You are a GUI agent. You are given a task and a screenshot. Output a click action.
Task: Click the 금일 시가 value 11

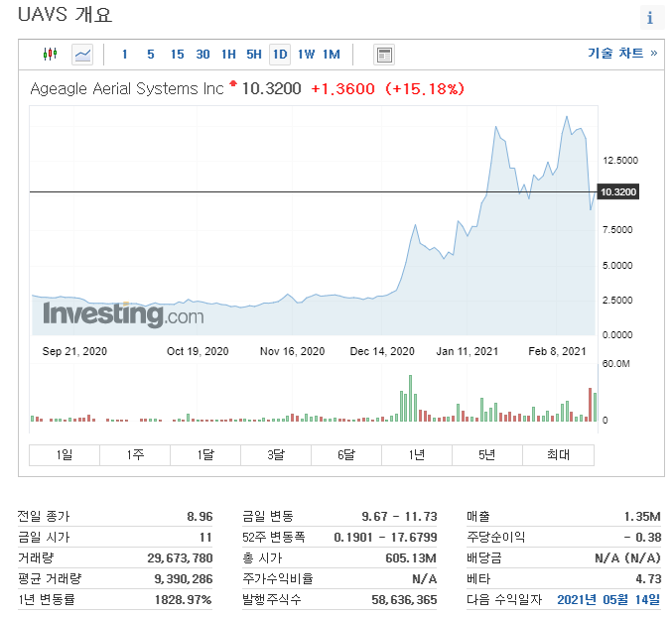205,538
